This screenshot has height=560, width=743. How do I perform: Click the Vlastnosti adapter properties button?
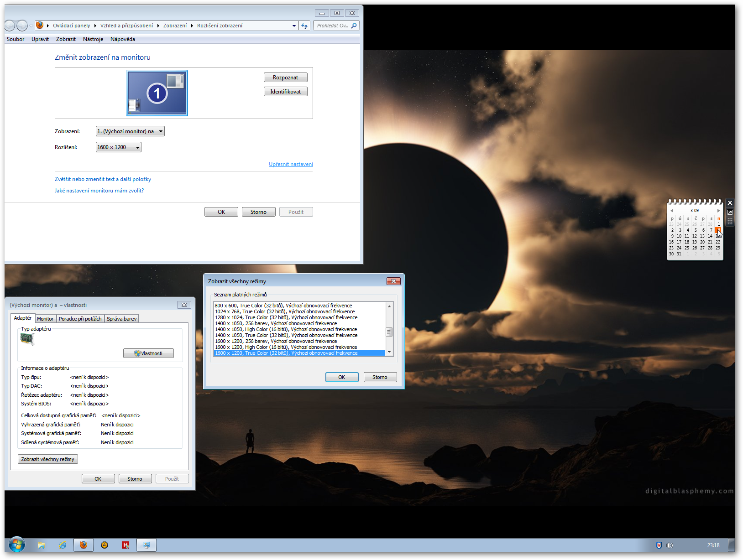click(148, 353)
